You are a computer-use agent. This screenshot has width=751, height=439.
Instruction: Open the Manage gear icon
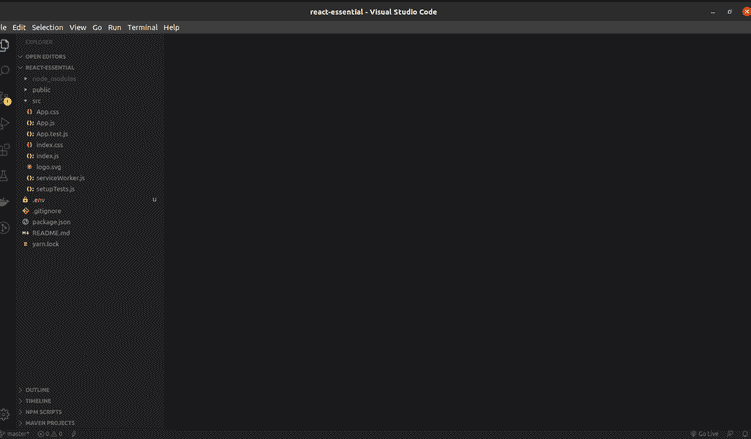tap(4, 414)
